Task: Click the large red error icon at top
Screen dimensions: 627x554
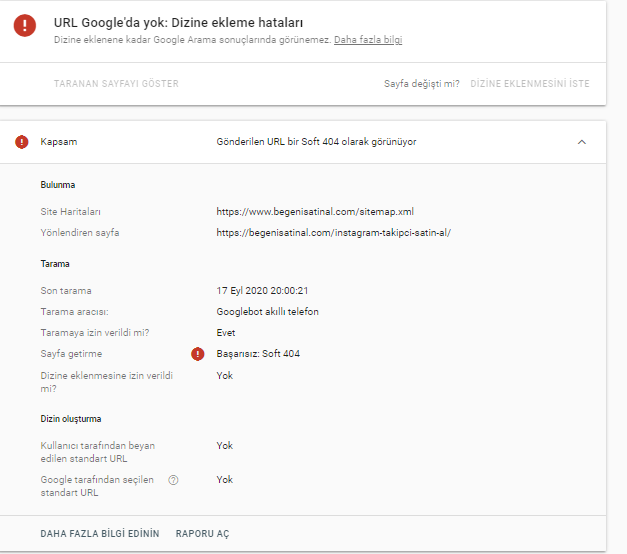Action: point(25,27)
